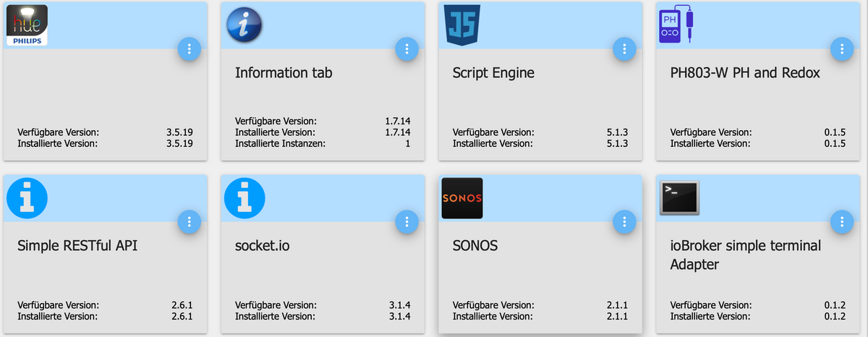
Task: Click Simple RESTful API available version 2.6.1
Action: [182, 305]
